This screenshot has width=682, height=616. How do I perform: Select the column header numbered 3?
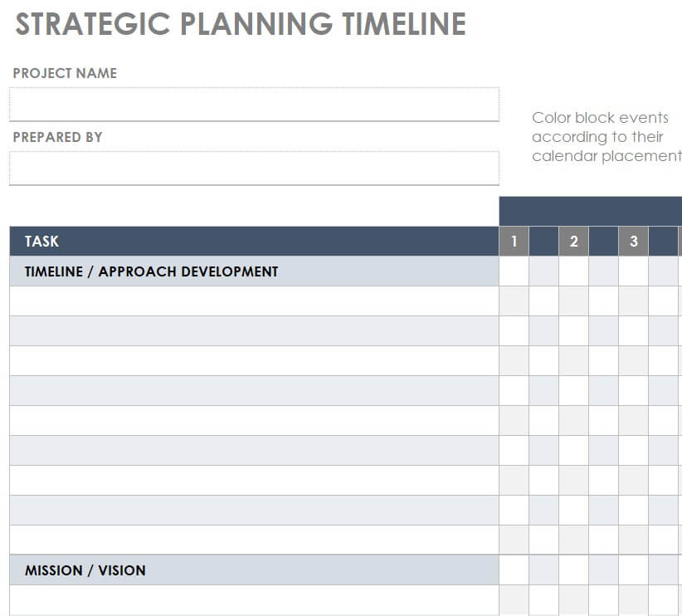coord(634,242)
